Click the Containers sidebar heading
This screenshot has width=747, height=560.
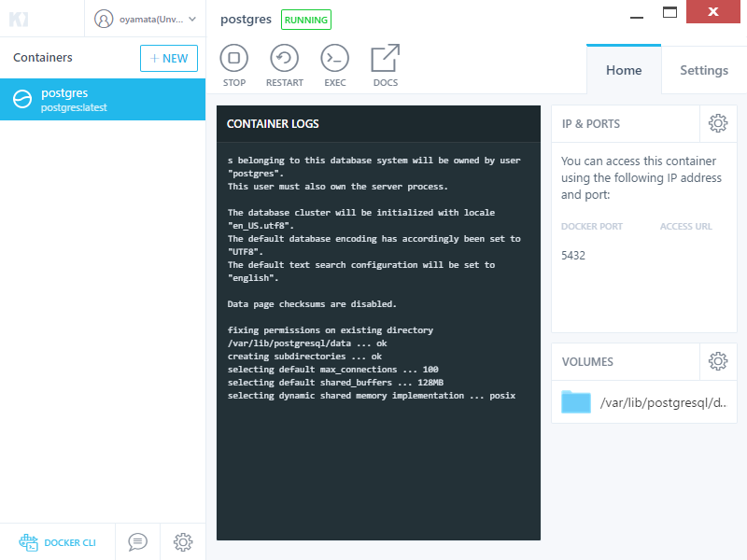[x=43, y=58]
